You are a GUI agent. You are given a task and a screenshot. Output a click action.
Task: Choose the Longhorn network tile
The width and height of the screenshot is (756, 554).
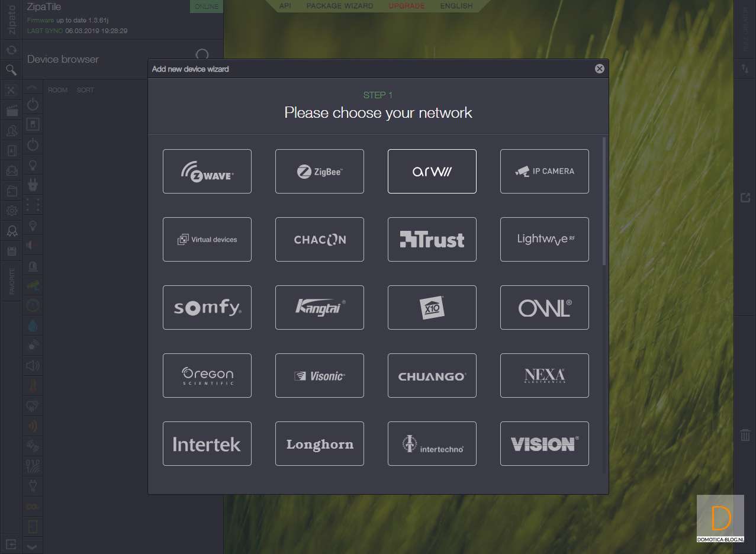320,443
